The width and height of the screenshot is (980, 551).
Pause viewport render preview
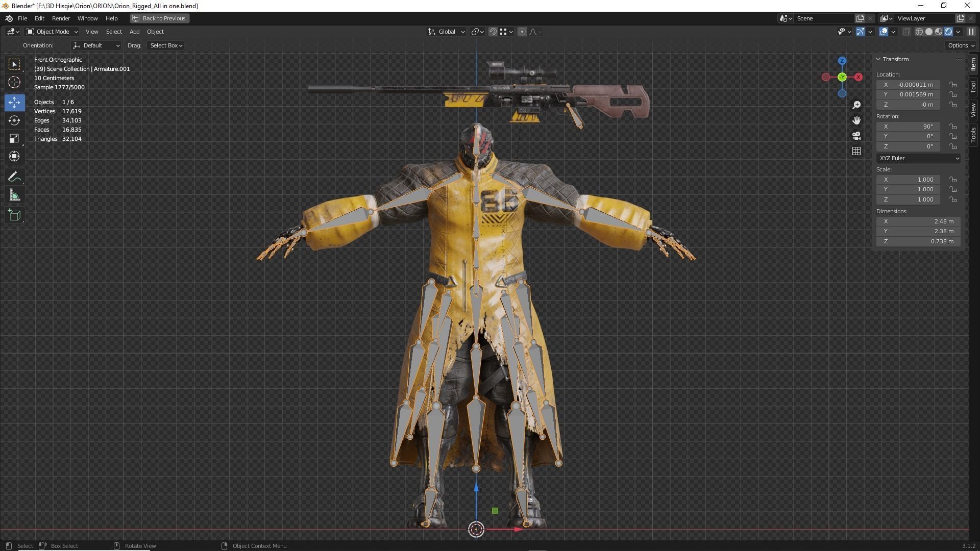[971, 32]
